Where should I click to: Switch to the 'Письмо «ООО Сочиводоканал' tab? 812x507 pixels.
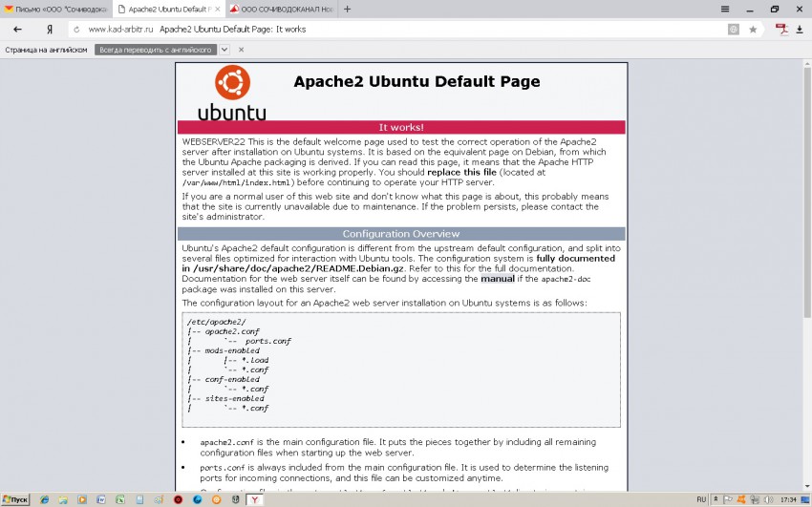[55, 9]
